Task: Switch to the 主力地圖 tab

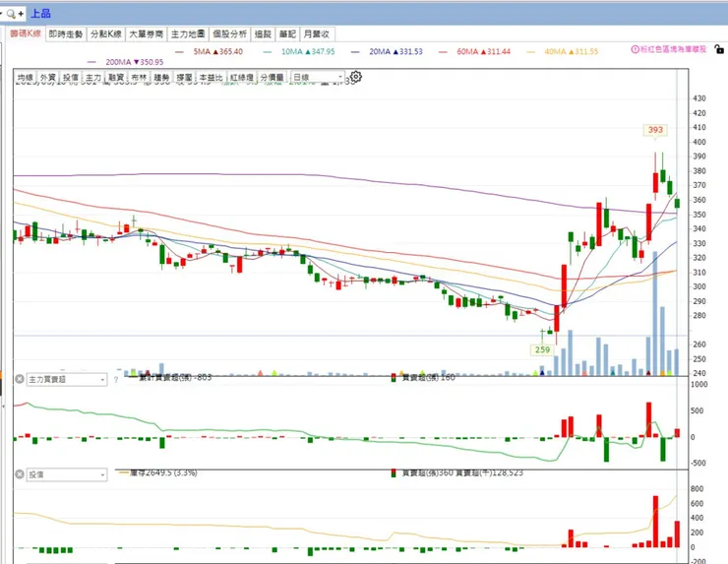Action: point(188,33)
